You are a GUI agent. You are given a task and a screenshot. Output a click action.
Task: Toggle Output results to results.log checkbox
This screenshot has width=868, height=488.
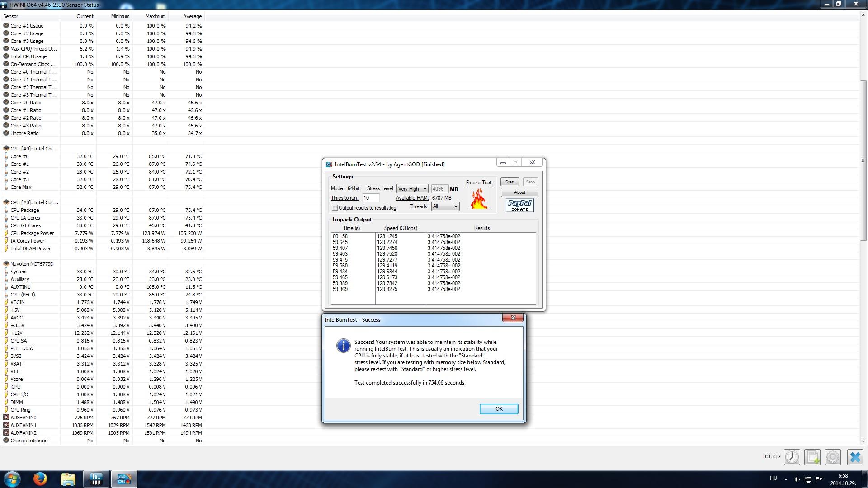pyautogui.click(x=335, y=208)
